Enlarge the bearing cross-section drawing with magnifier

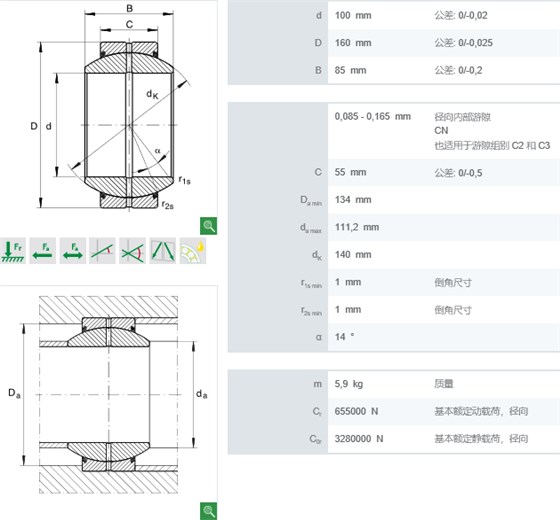208,226
